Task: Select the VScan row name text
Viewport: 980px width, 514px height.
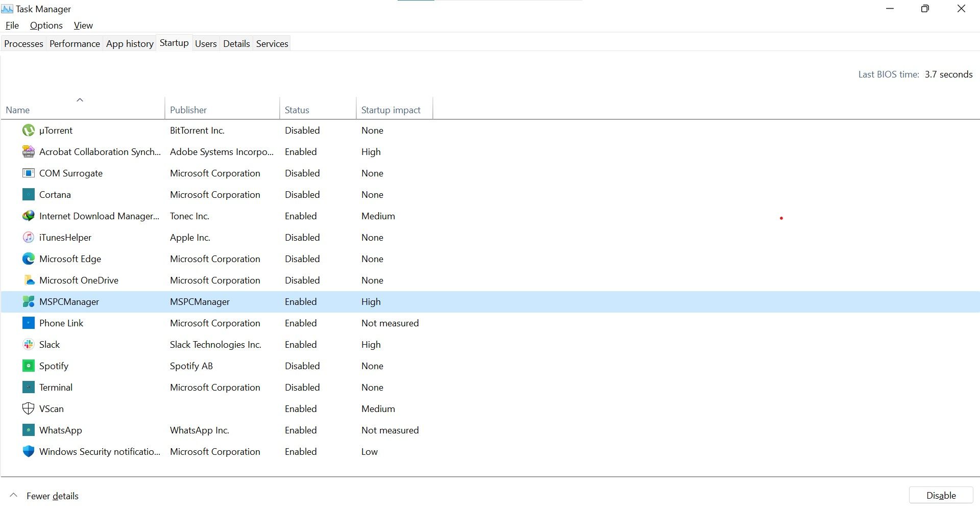Action: coord(52,409)
